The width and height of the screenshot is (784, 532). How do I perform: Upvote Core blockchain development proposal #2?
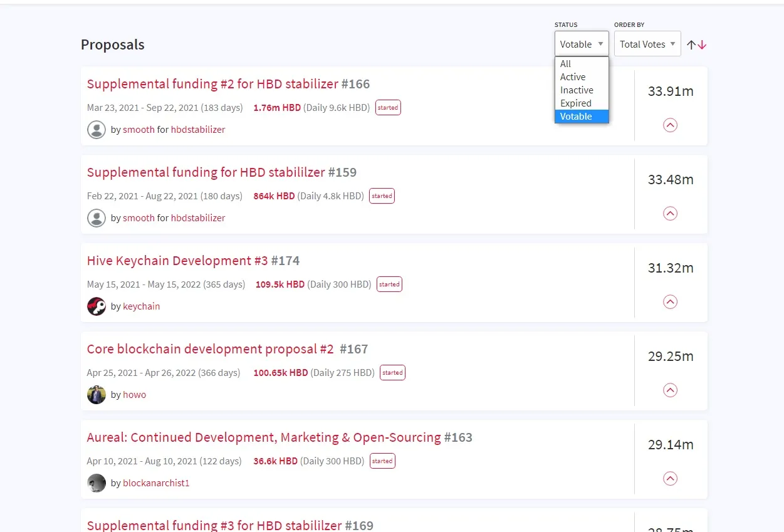pyautogui.click(x=670, y=390)
